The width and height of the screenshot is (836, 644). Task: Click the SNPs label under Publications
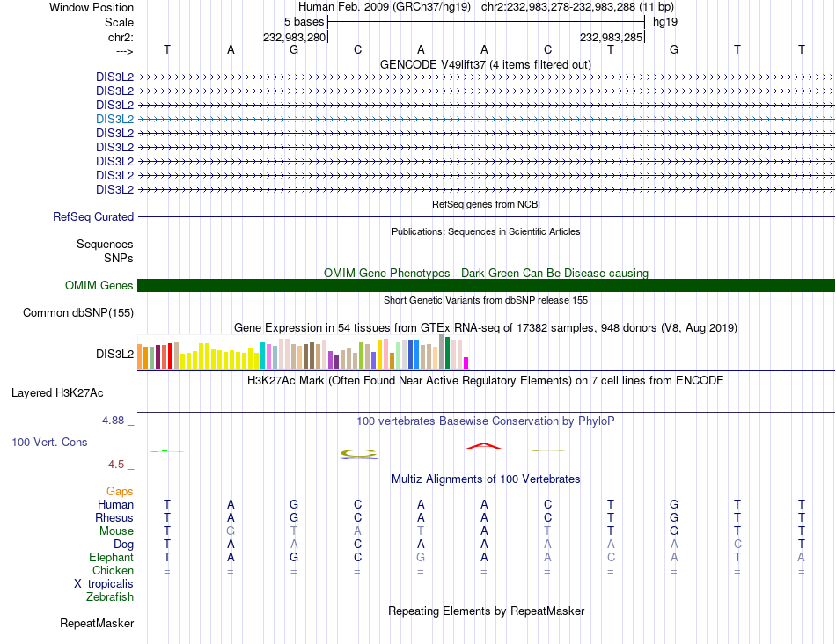point(119,258)
